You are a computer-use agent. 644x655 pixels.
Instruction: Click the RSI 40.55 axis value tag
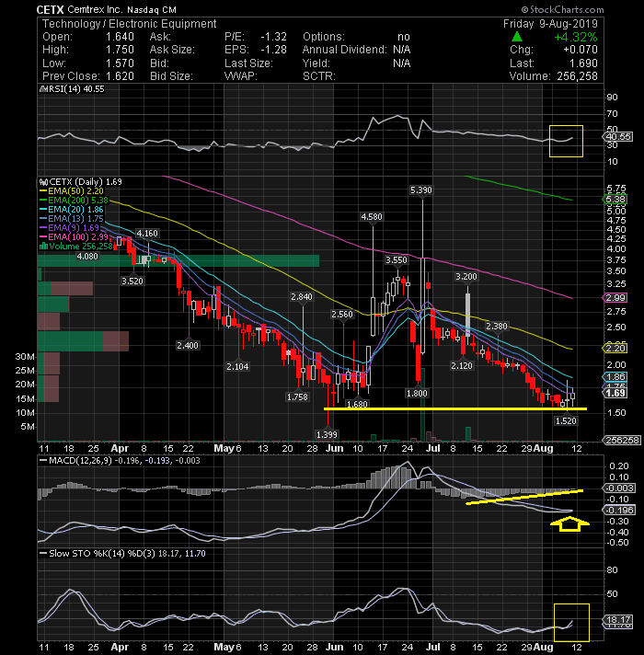pyautogui.click(x=617, y=137)
